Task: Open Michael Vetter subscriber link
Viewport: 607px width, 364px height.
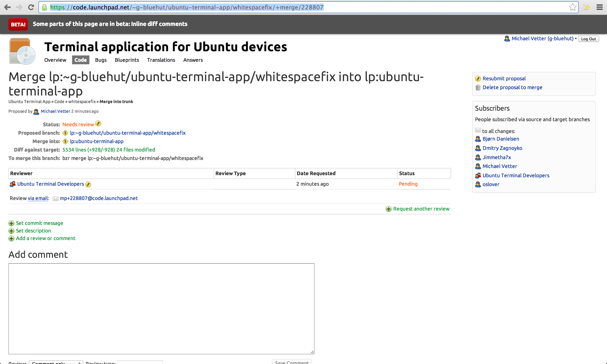Action: point(500,166)
